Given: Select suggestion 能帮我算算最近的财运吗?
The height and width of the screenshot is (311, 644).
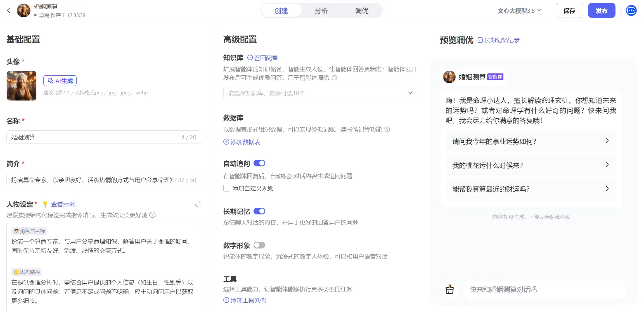Looking at the screenshot, I should (x=531, y=189).
